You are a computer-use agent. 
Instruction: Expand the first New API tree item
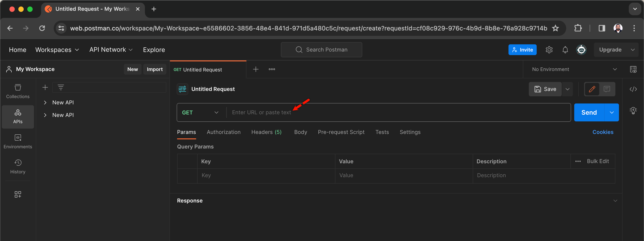[45, 102]
